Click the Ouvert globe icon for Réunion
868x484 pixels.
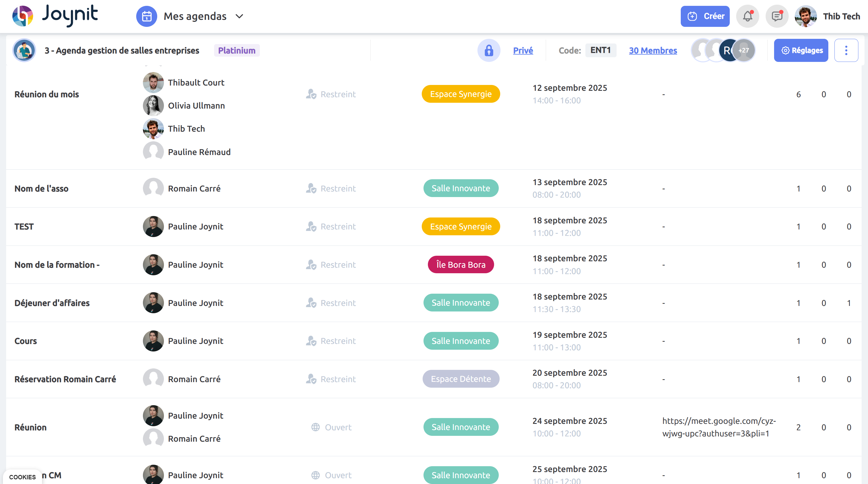(315, 427)
